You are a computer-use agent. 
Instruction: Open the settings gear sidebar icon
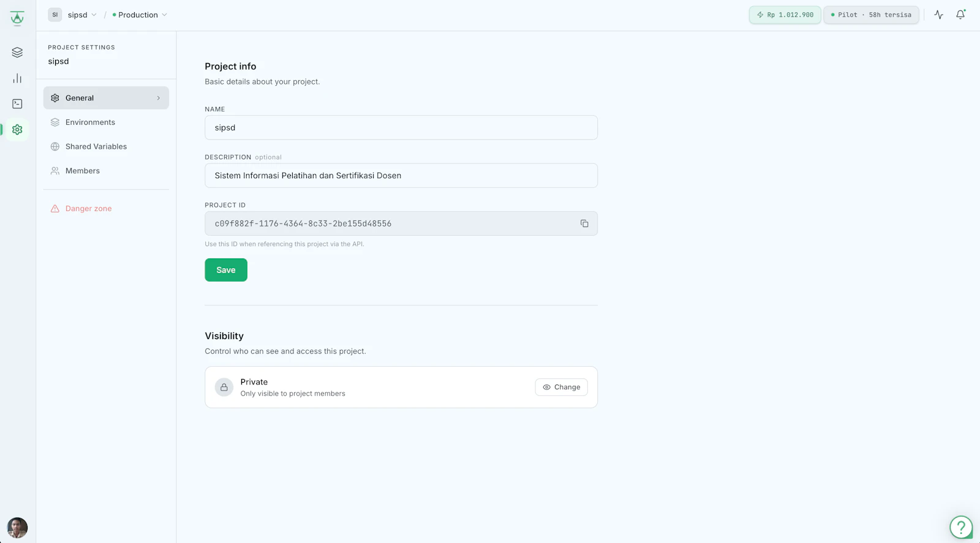(x=17, y=130)
